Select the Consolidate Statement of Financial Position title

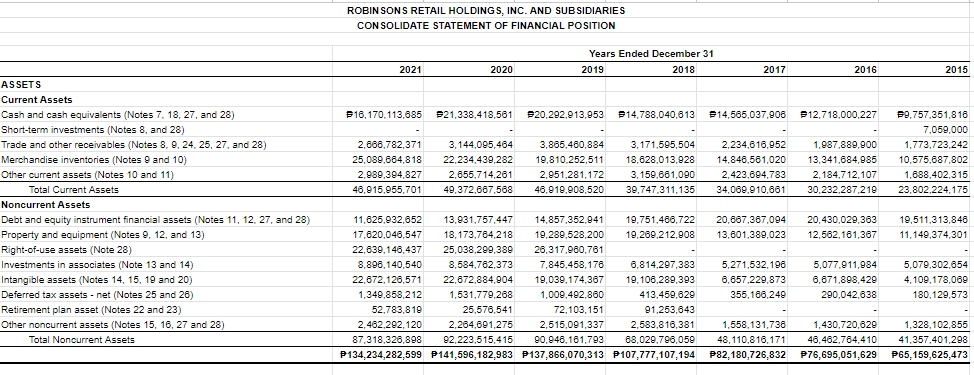486,25
